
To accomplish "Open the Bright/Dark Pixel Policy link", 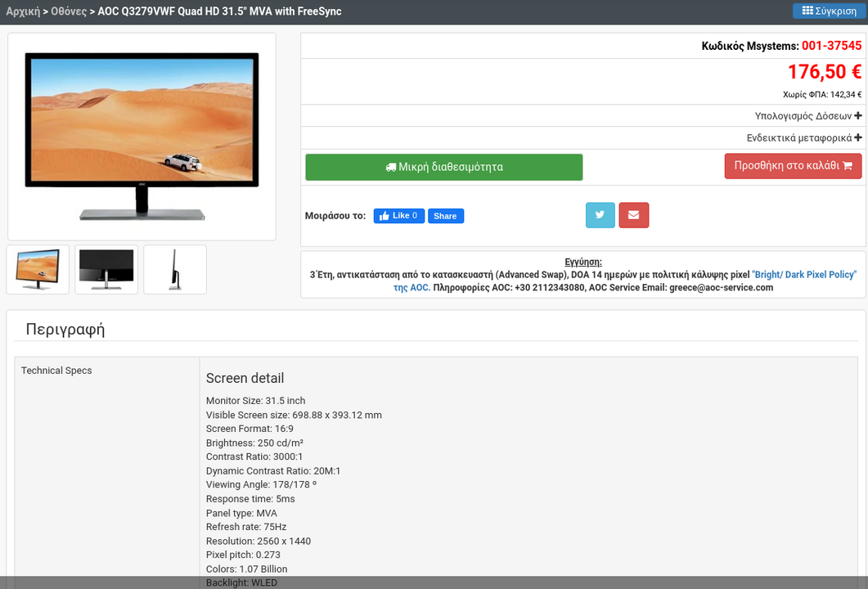I will (x=625, y=281).
